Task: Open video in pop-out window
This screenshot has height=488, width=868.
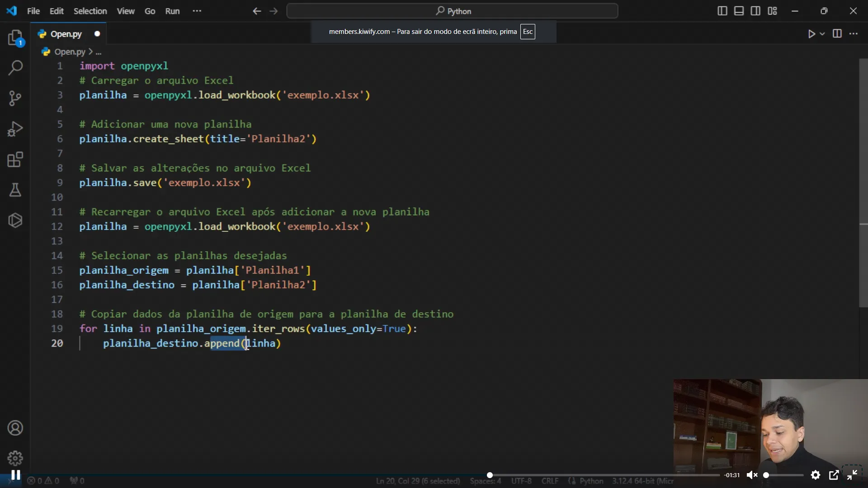Action: click(834, 475)
